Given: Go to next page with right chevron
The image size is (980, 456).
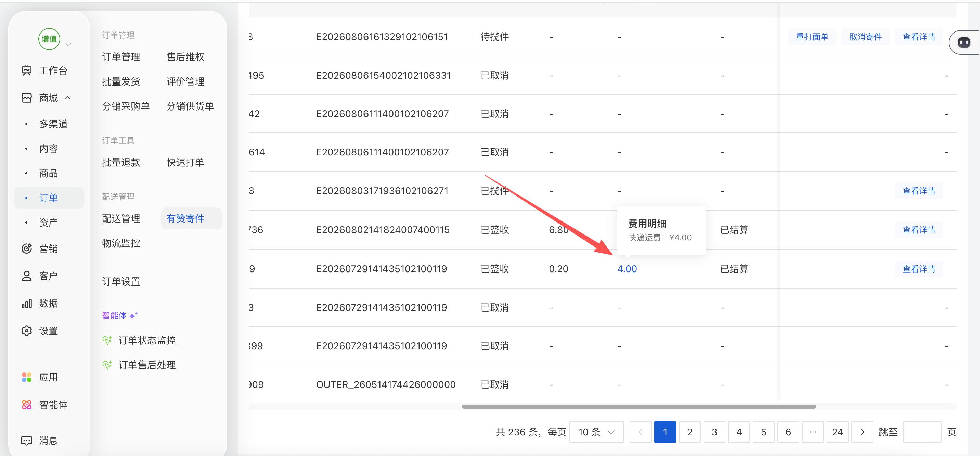Looking at the screenshot, I should pos(862,432).
